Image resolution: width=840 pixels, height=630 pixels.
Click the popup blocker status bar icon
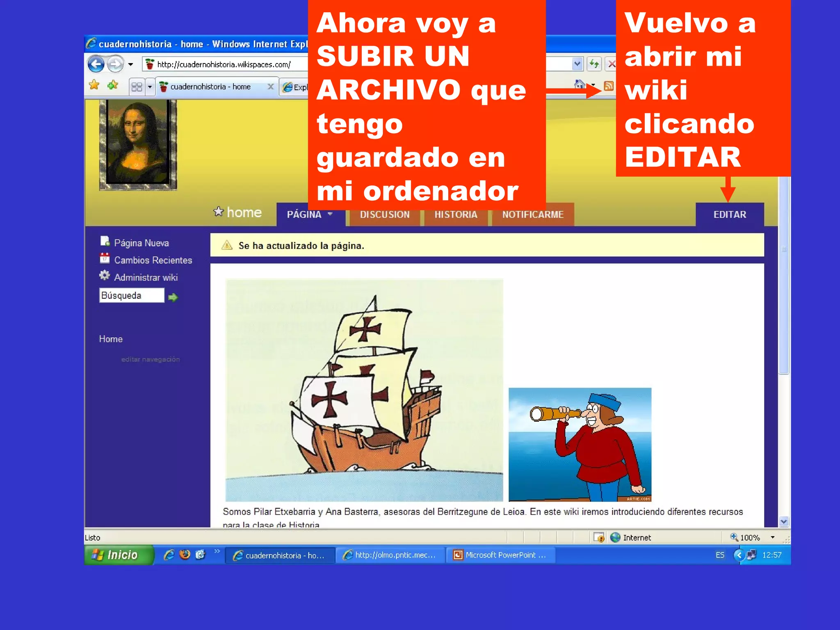599,537
